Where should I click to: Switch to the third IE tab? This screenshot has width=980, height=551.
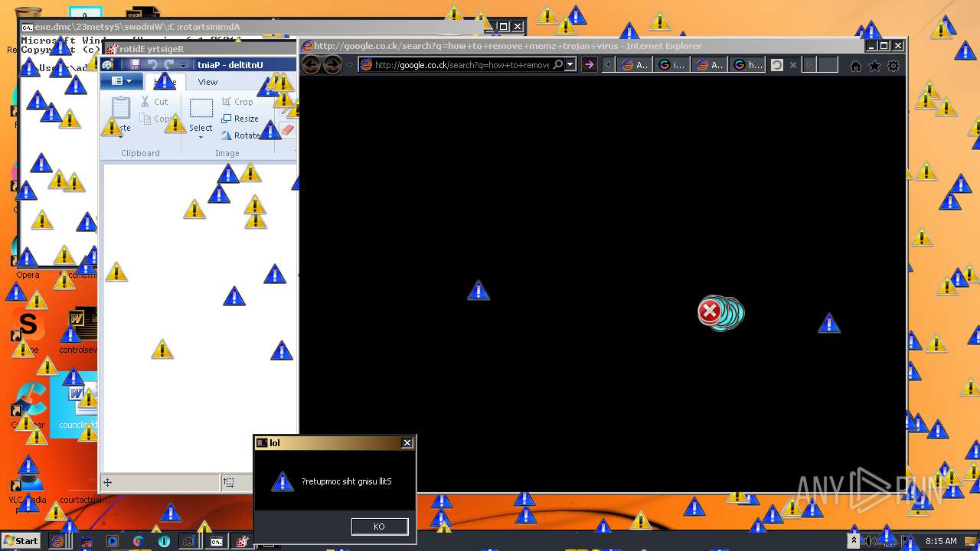pyautogui.click(x=709, y=65)
